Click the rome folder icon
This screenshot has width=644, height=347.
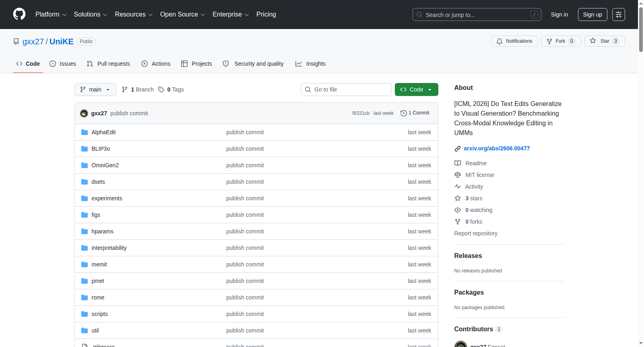tap(85, 297)
